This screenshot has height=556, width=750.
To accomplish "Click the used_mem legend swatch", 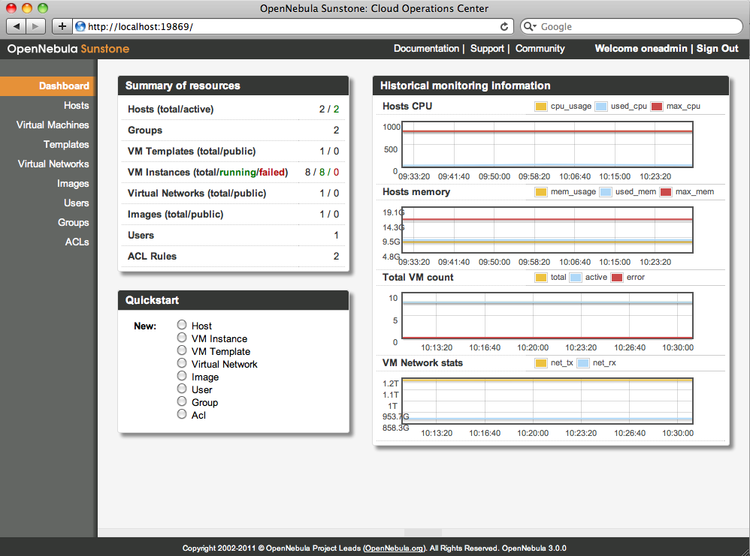I will tap(606, 192).
